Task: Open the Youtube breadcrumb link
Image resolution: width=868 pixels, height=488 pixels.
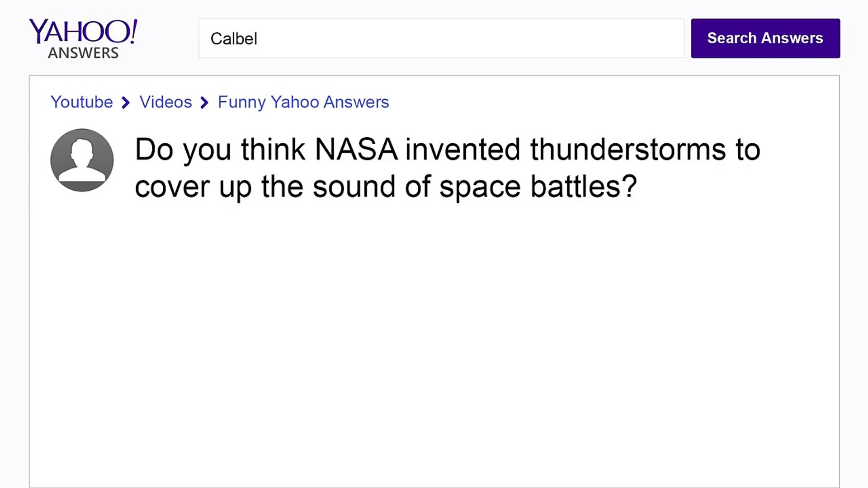Action: coord(82,102)
